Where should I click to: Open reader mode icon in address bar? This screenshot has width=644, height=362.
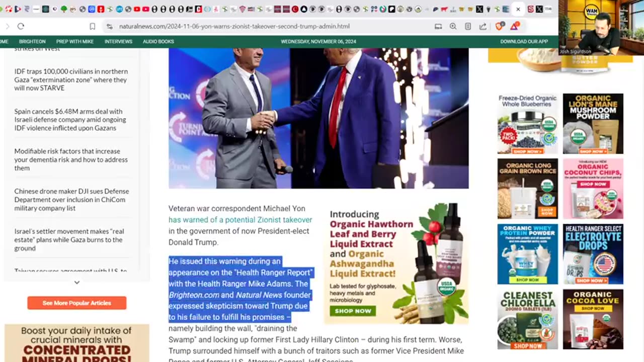[x=468, y=26]
